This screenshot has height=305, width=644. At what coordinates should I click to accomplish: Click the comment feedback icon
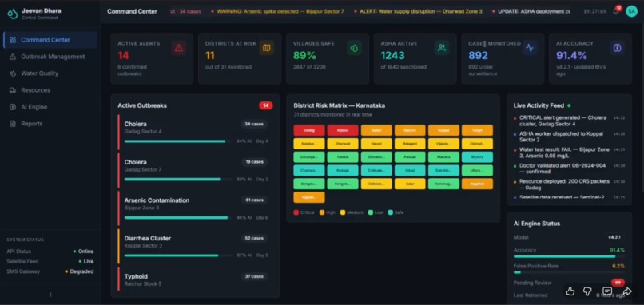point(607,291)
